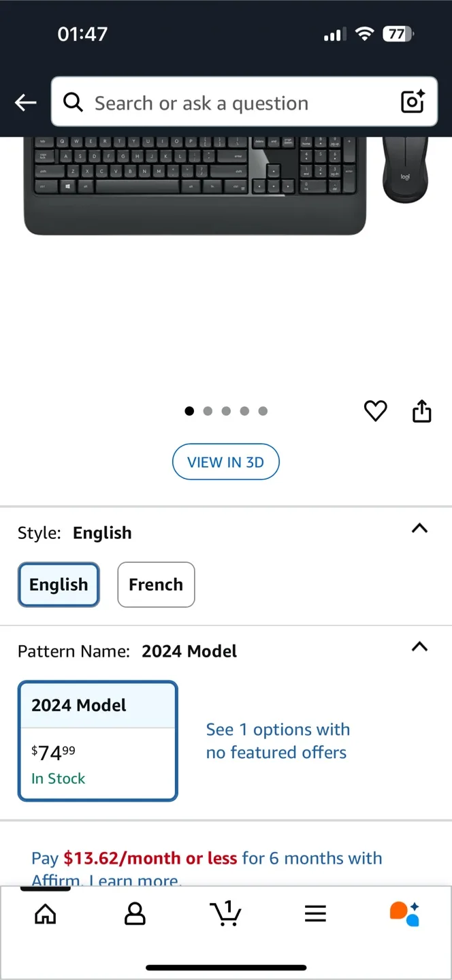452x980 pixels.
Task: Open the hamburger menu tab
Action: (315, 914)
